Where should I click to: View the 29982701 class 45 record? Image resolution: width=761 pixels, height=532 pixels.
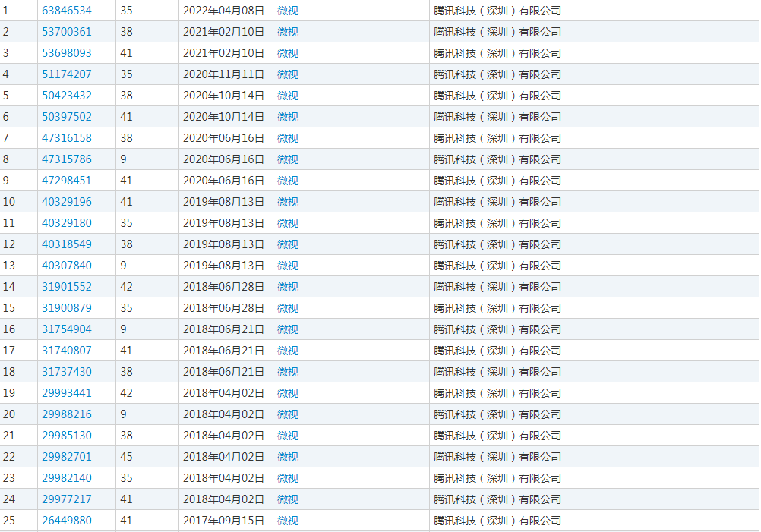pyautogui.click(x=67, y=457)
